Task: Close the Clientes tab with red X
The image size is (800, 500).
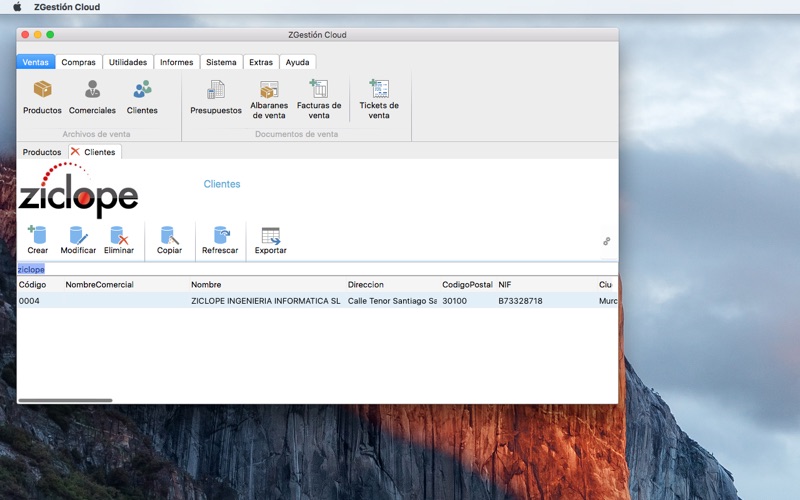Action: coord(76,152)
